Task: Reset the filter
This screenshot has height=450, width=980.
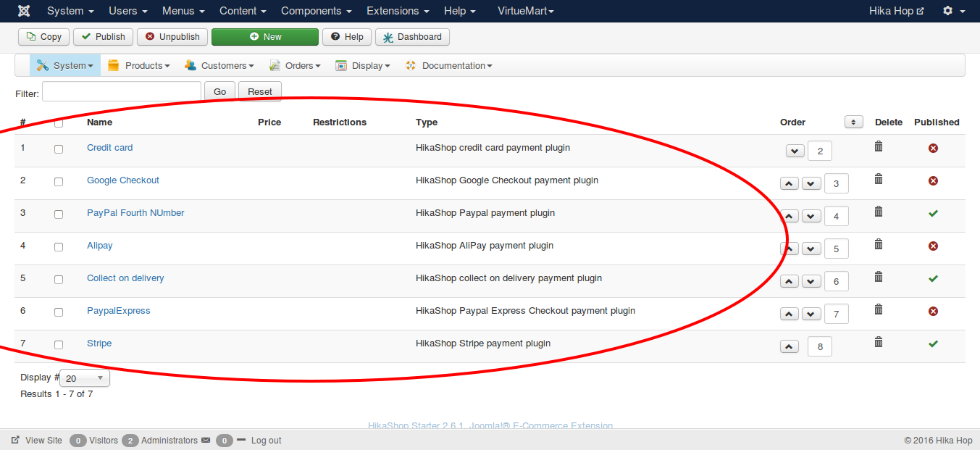Action: tap(260, 91)
